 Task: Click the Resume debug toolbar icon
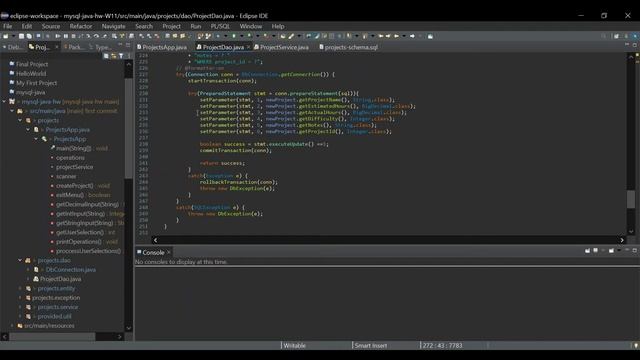(58, 36)
